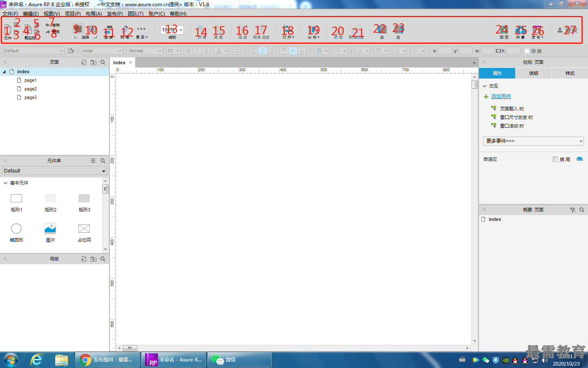Click the 添加用例 link
Image resolution: width=588 pixels, height=368 pixels.
point(501,96)
